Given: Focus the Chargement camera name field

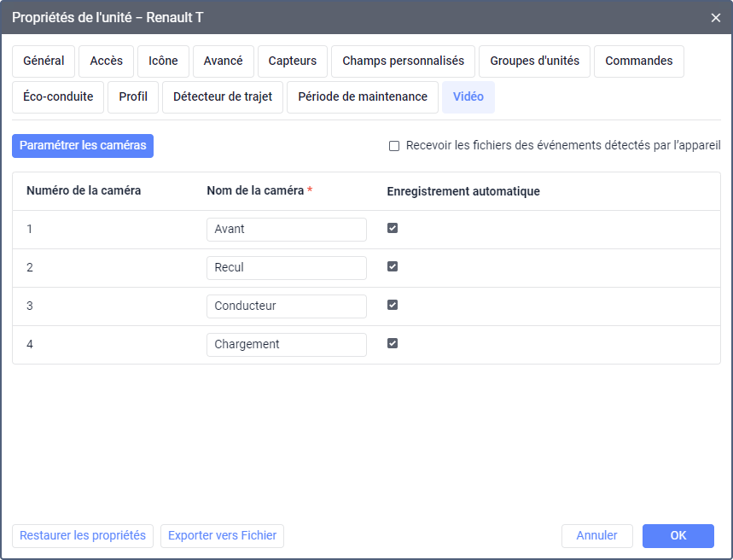Looking at the screenshot, I should coord(286,345).
